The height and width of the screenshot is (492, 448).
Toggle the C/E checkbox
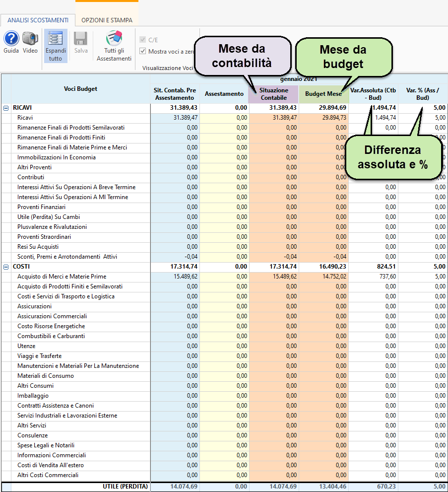[143, 40]
